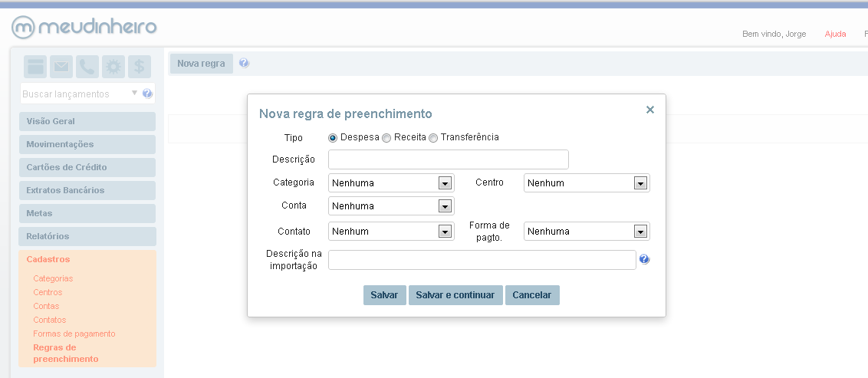Select the Receita radio button

tap(386, 138)
